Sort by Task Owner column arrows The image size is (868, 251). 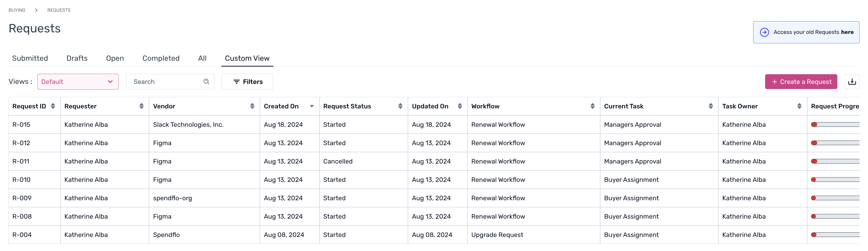[799, 106]
